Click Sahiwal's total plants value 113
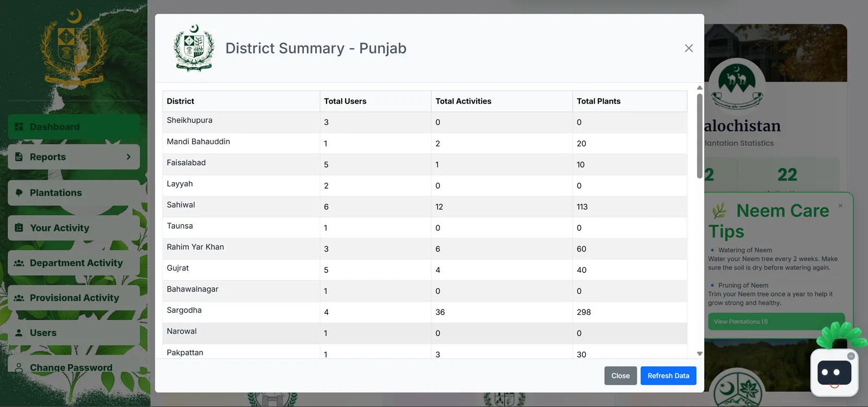The width and height of the screenshot is (868, 407). 582,207
